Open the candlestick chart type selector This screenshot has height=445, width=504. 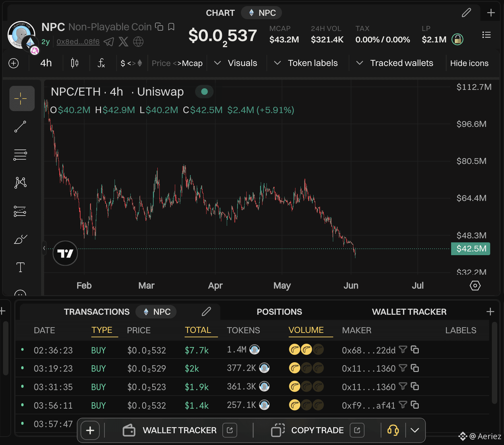[75, 63]
